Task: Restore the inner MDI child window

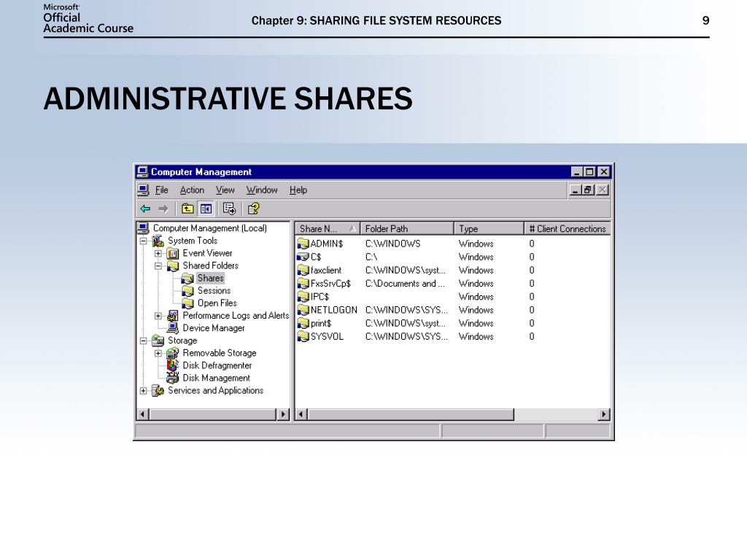Action: [x=588, y=190]
